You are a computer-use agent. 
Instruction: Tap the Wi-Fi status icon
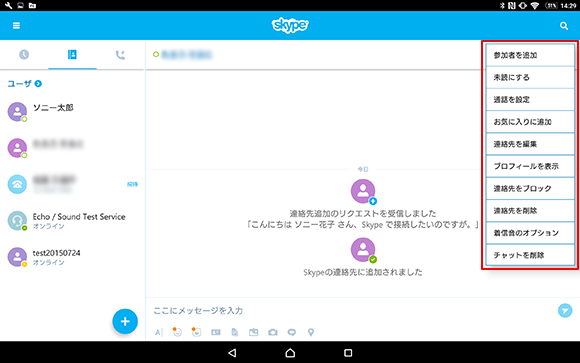pos(535,6)
